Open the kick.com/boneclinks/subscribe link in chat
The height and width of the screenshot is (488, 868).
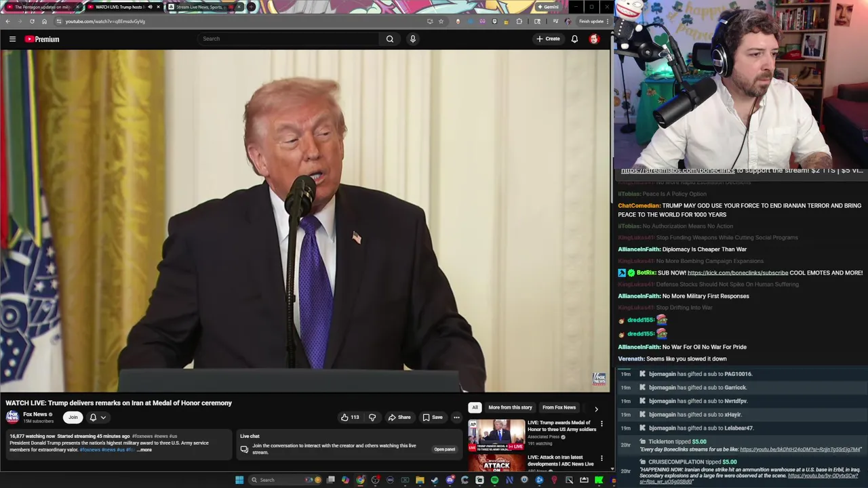coord(738,272)
